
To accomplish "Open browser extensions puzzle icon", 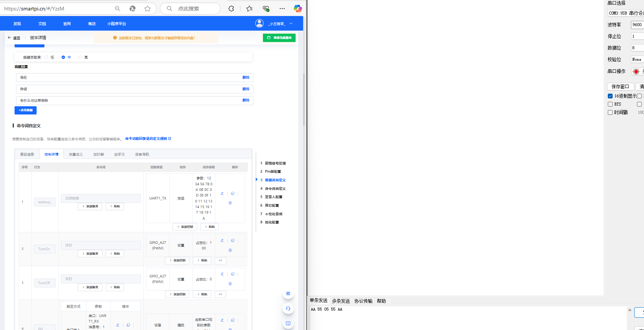I will click(231, 9).
